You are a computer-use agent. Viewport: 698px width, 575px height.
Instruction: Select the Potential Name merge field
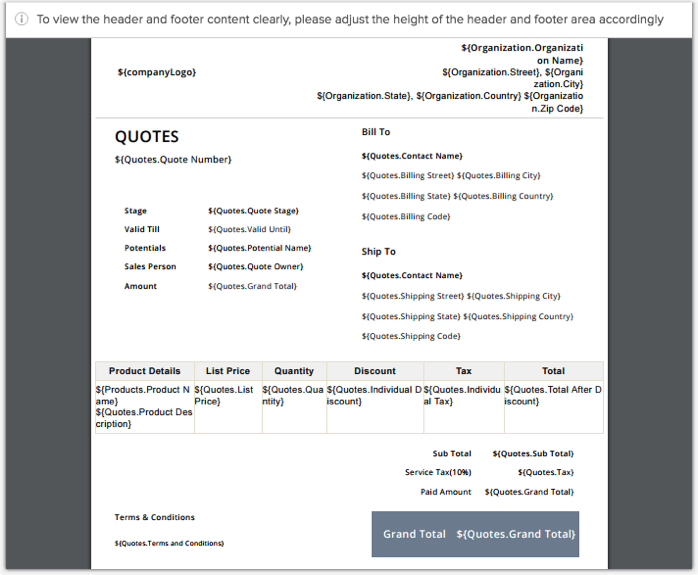259,248
